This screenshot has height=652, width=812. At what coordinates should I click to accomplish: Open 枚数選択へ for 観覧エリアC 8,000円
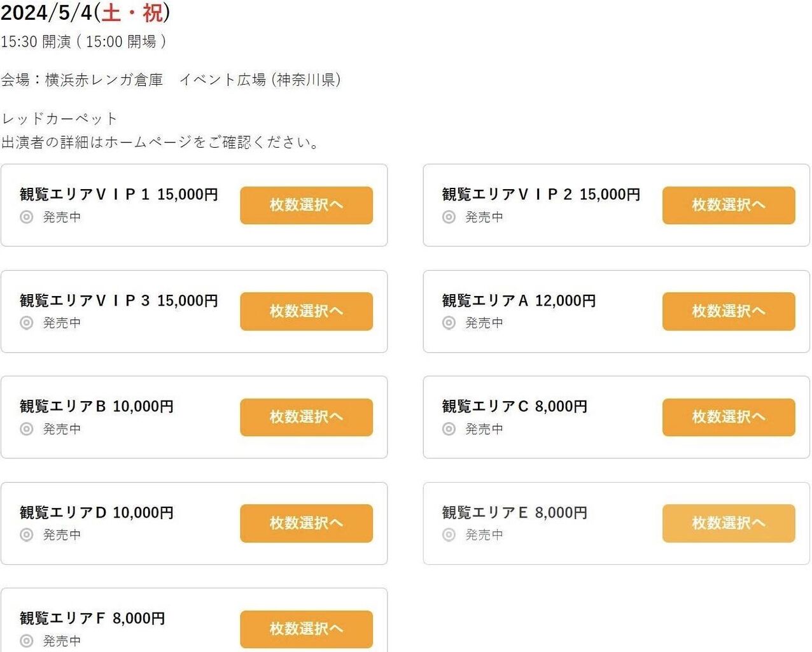pos(729,417)
